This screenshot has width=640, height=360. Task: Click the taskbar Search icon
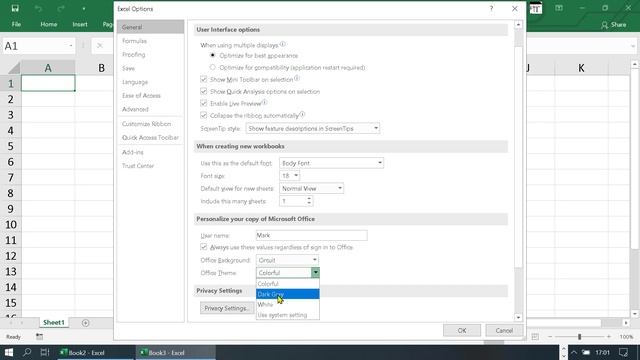pos(27,352)
